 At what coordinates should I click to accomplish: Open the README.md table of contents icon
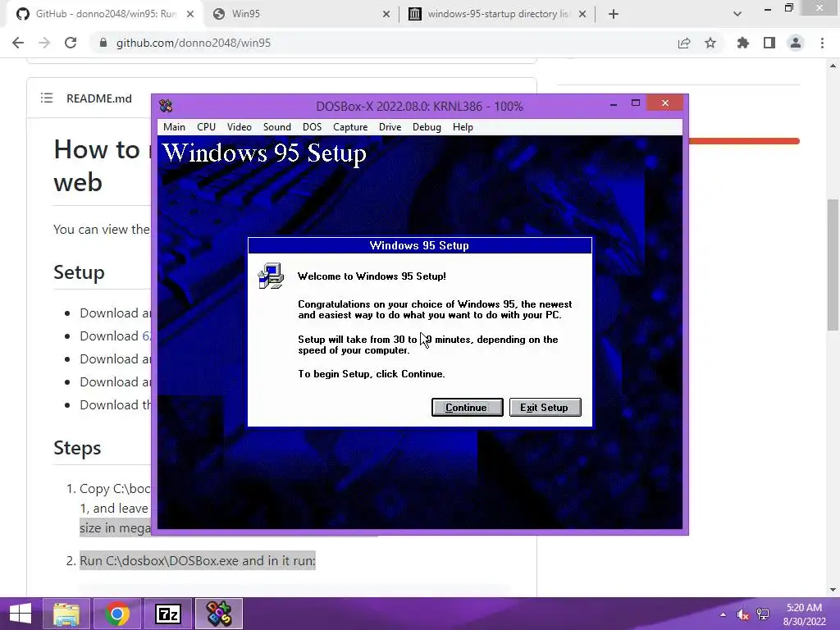[47, 98]
